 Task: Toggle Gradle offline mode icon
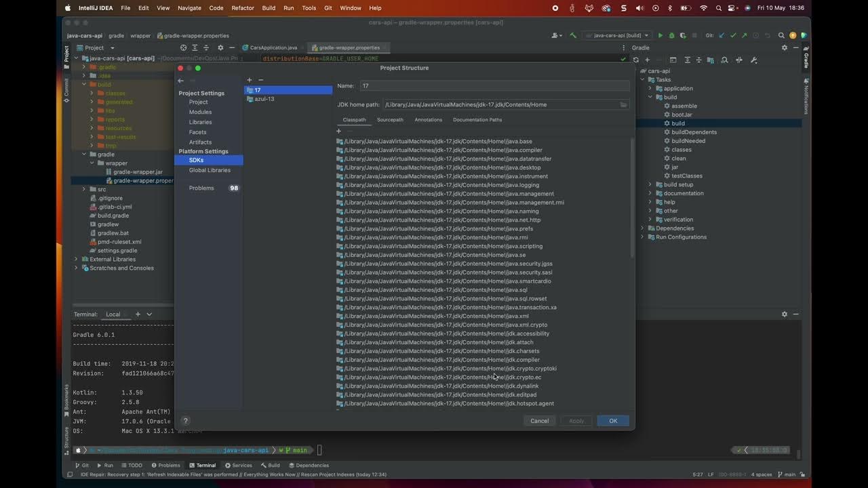point(739,60)
